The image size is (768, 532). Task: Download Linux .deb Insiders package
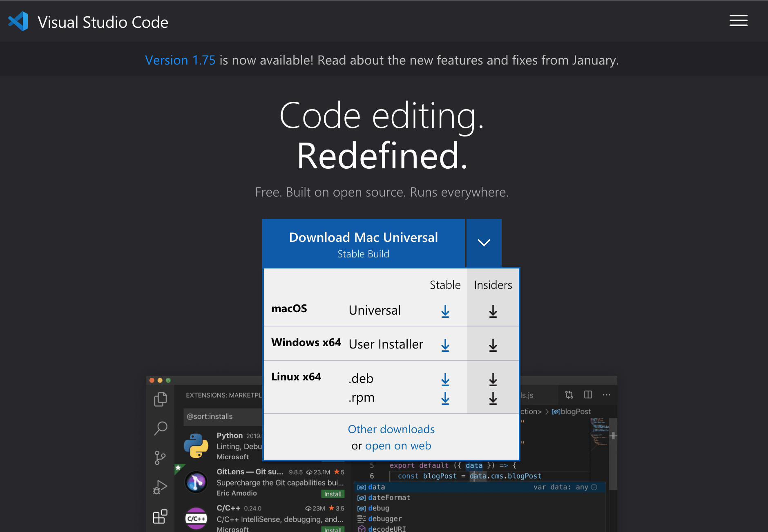(493, 380)
